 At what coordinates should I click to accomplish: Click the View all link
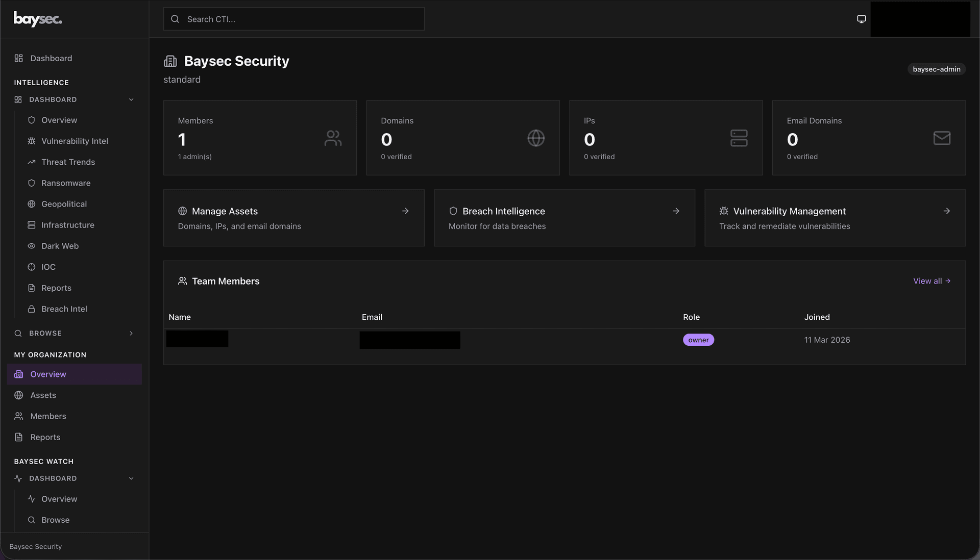[932, 281]
